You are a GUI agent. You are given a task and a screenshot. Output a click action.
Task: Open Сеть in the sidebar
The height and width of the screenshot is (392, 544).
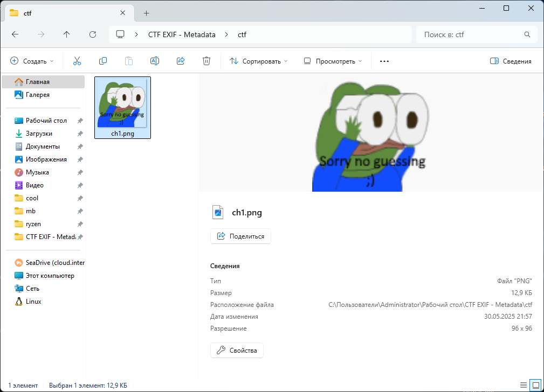click(43, 289)
